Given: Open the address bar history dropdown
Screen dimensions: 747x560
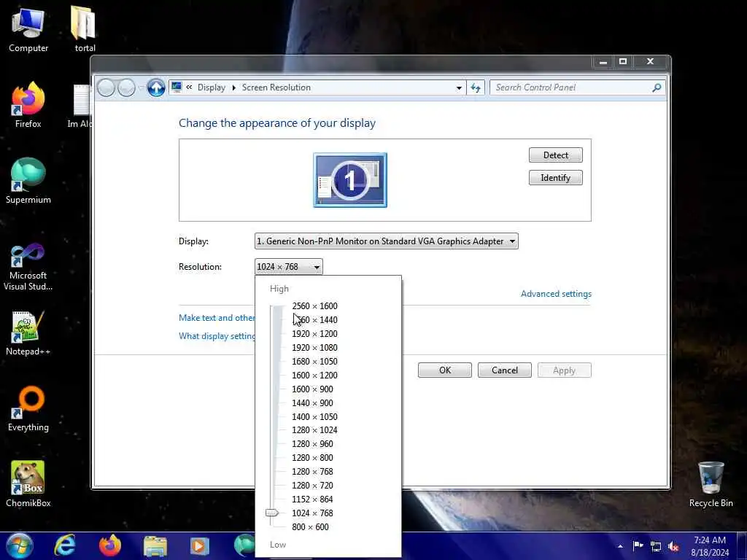Looking at the screenshot, I should tap(459, 87).
